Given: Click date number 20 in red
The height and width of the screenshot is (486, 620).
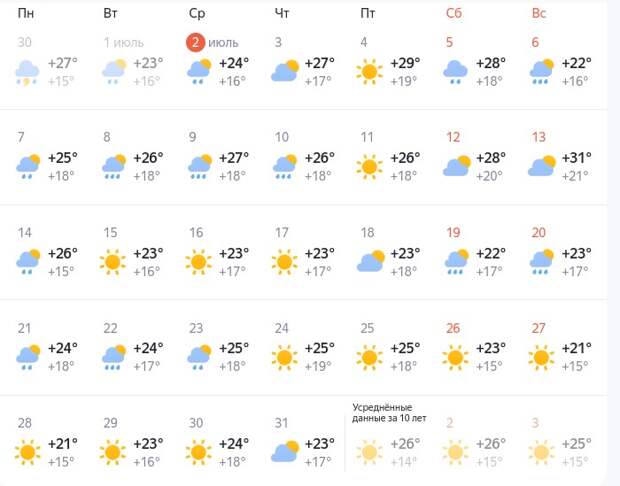Looking at the screenshot, I should (x=539, y=233).
